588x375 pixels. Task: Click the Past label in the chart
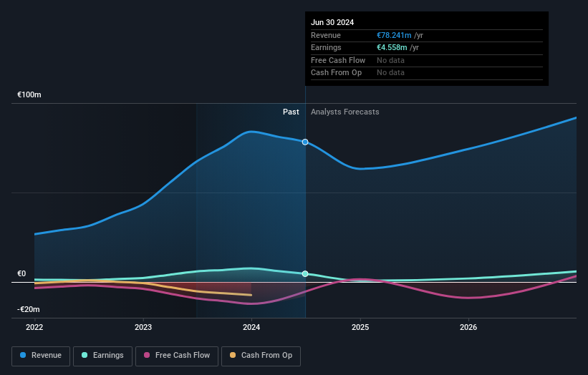[291, 112]
